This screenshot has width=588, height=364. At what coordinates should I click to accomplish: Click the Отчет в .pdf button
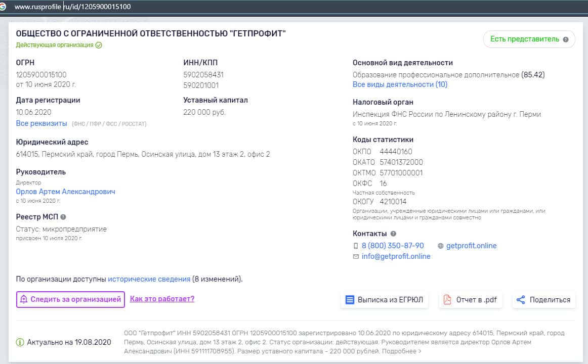pos(470,300)
